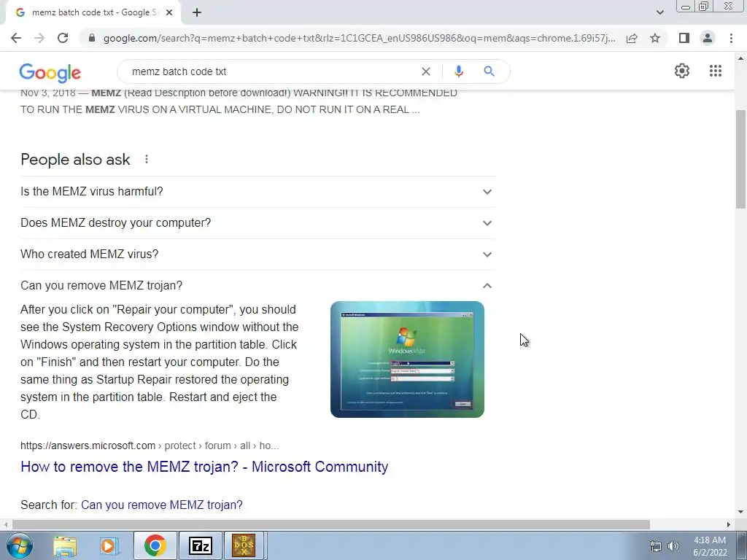The height and width of the screenshot is (560, 747).
Task: Open Windows Explorer from taskbar
Action: pyautogui.click(x=65, y=545)
